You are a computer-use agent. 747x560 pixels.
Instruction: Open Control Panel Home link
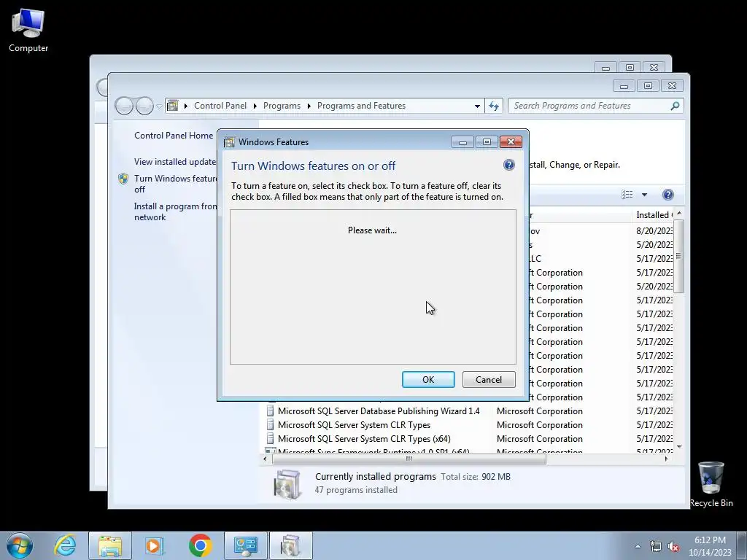(x=174, y=135)
